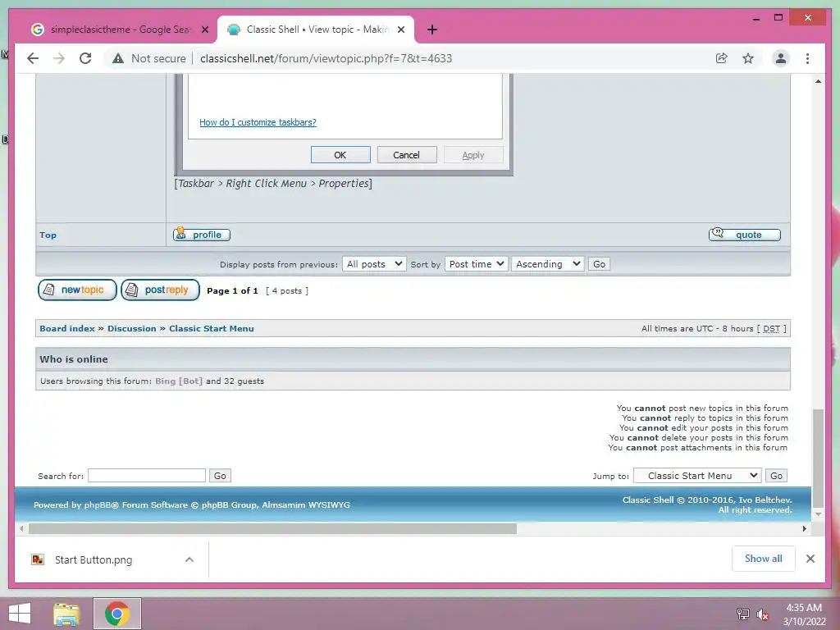Open the network tray icon
Viewport: 840px width, 630px height.
pyautogui.click(x=743, y=614)
